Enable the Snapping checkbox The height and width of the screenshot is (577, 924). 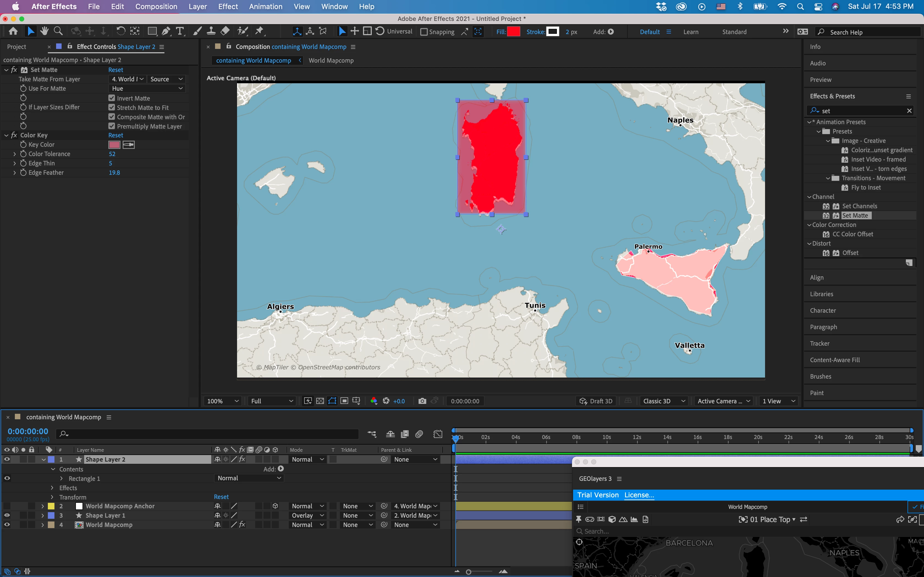click(x=424, y=32)
